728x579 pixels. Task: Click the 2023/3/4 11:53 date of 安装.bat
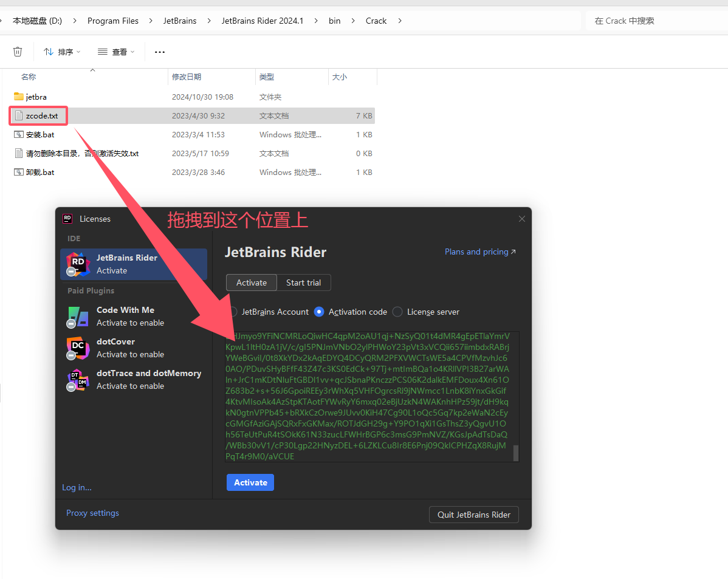pyautogui.click(x=198, y=135)
